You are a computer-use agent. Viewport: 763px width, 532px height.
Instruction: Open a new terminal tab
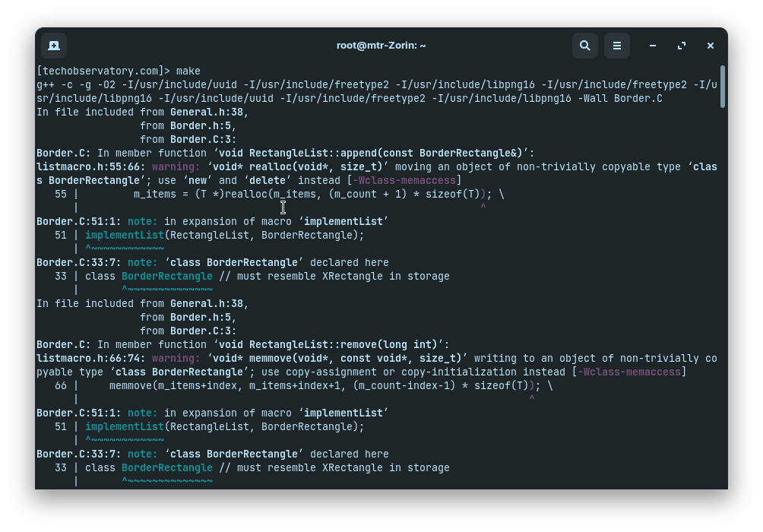coord(53,46)
